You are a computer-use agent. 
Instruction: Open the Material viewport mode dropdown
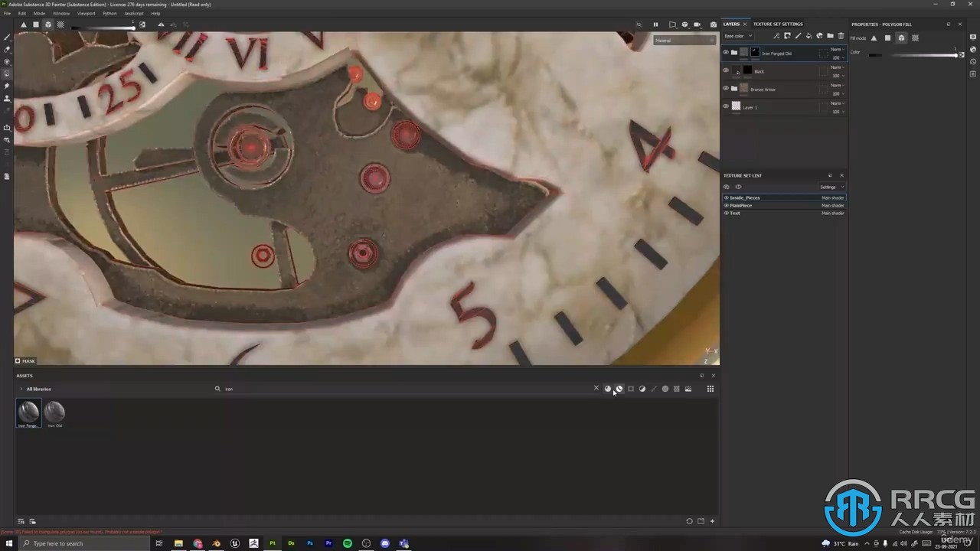point(684,41)
